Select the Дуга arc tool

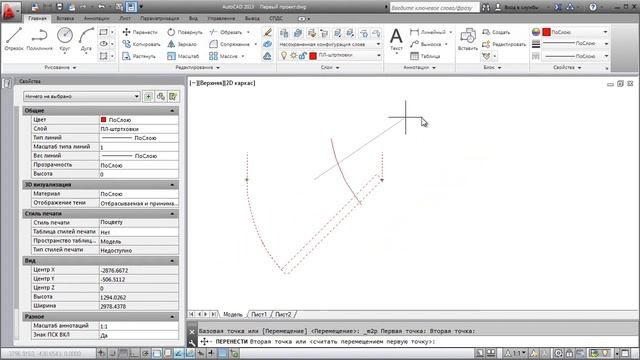click(x=86, y=39)
